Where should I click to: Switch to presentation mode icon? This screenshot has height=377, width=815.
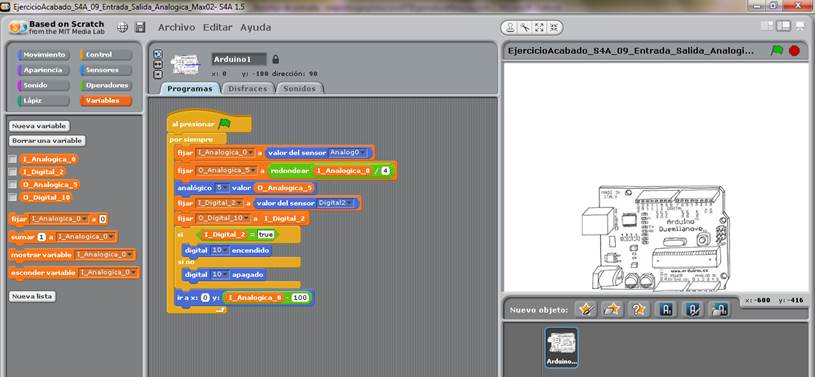click(x=800, y=26)
